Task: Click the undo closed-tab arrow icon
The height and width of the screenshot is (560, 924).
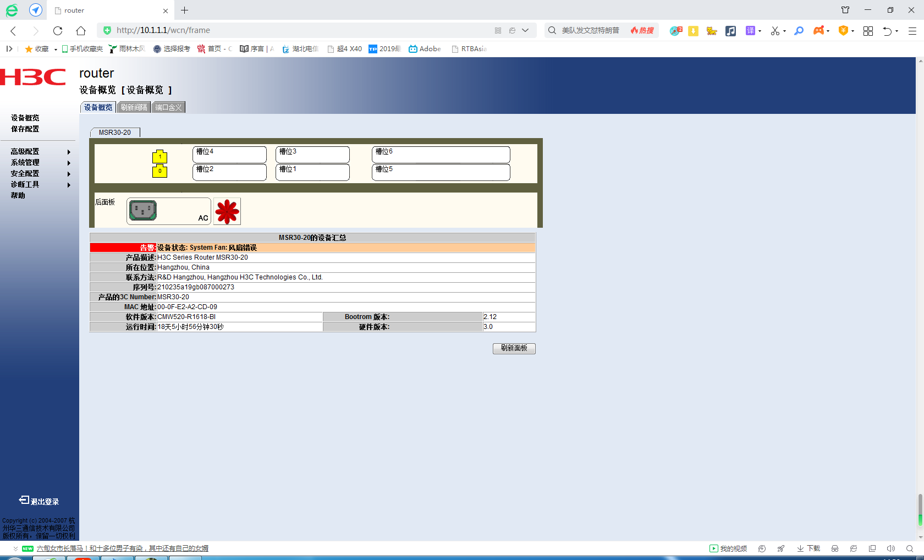Action: [887, 31]
